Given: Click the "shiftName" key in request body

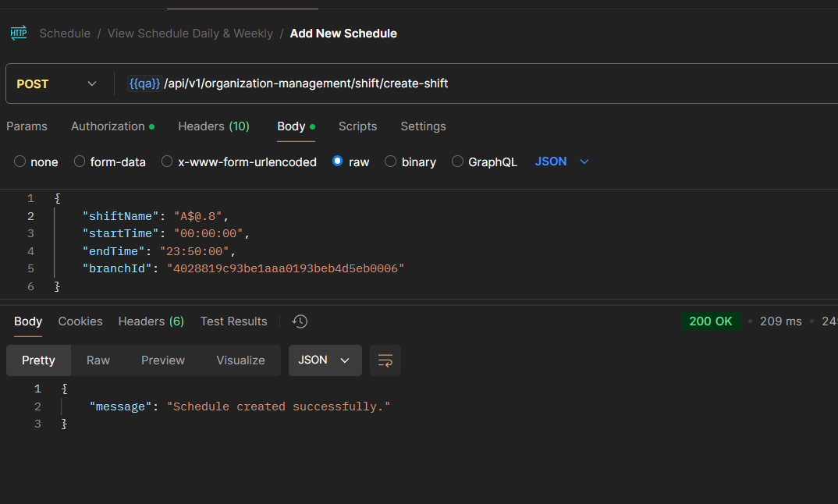Looking at the screenshot, I should pos(120,216).
